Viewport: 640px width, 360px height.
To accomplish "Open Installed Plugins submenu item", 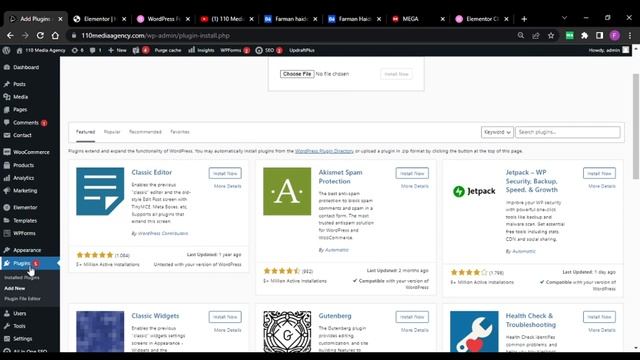I will point(22,278).
